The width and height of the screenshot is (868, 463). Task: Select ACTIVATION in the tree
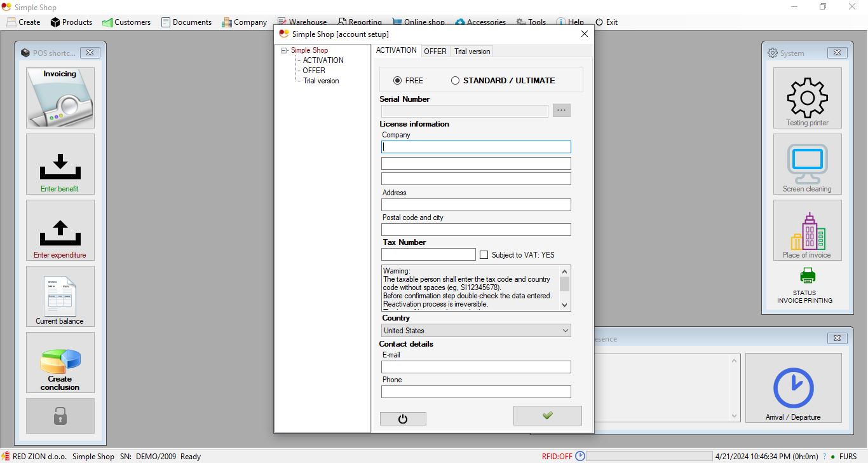323,60
